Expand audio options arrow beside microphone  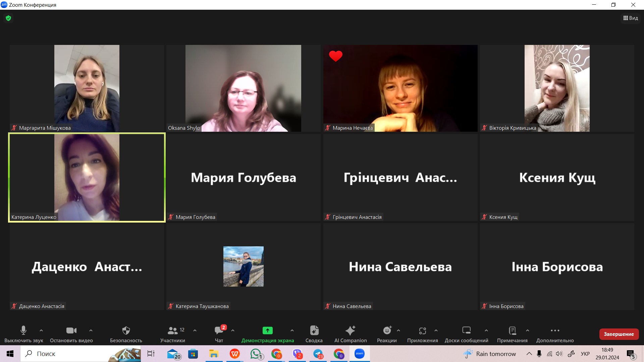click(x=41, y=330)
